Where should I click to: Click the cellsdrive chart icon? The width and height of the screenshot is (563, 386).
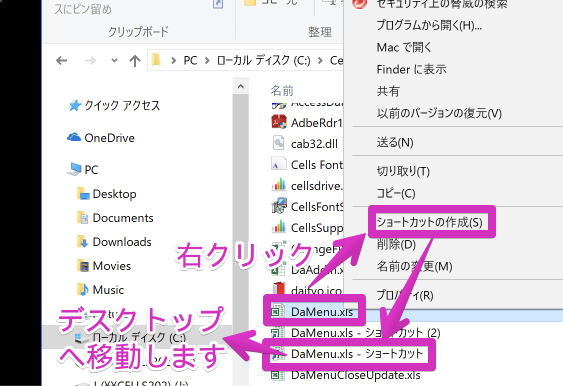point(279,185)
